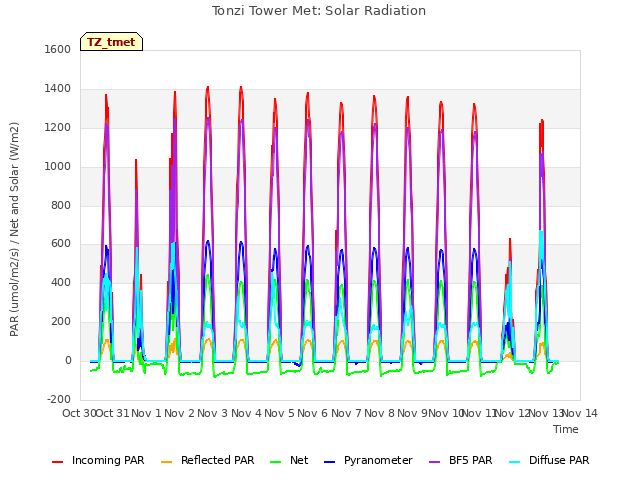Image resolution: width=640 pixels, height=480 pixels.
Task: Click the y-axis label 1400
Action: point(58,89)
